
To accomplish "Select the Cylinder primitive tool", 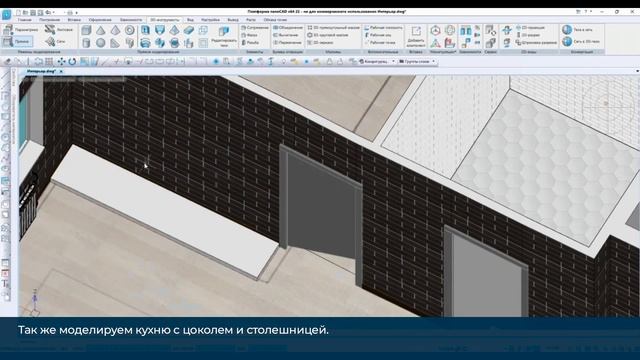I will 86,42.
